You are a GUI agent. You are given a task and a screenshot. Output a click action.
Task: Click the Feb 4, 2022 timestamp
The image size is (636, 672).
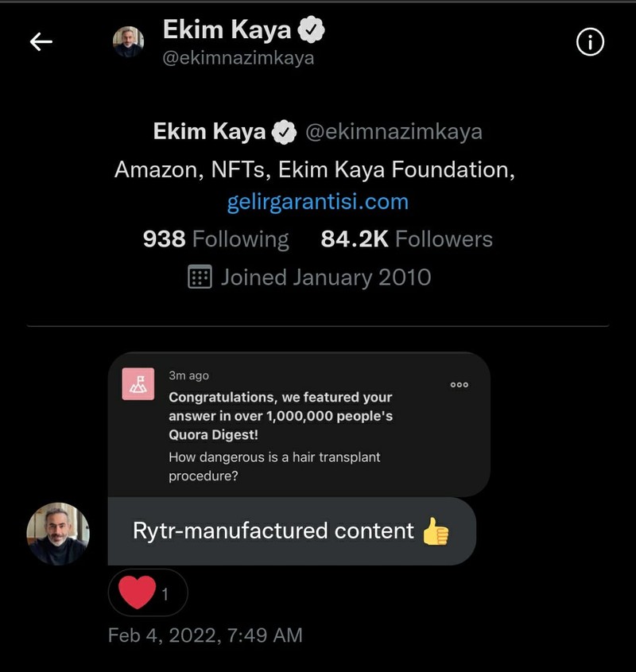(x=205, y=635)
